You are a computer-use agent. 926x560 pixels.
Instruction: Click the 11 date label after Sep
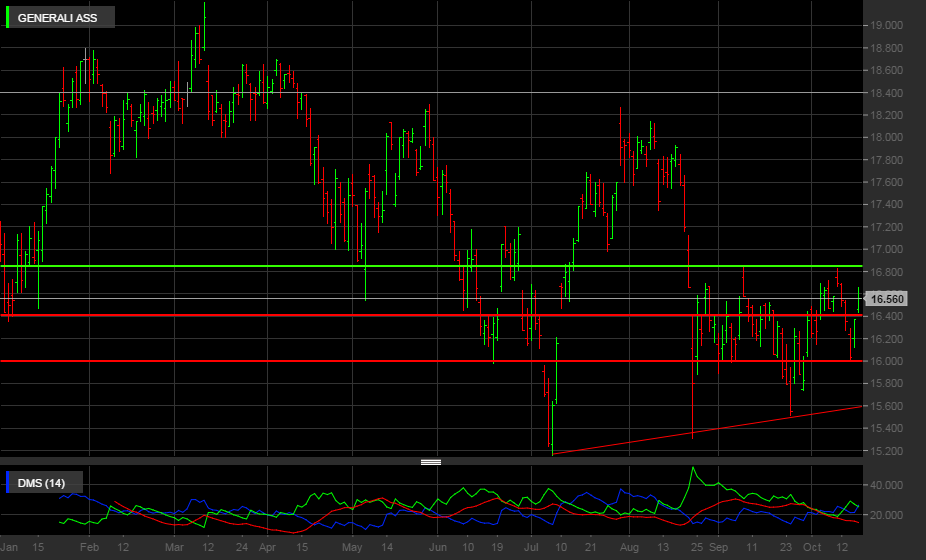[752, 547]
